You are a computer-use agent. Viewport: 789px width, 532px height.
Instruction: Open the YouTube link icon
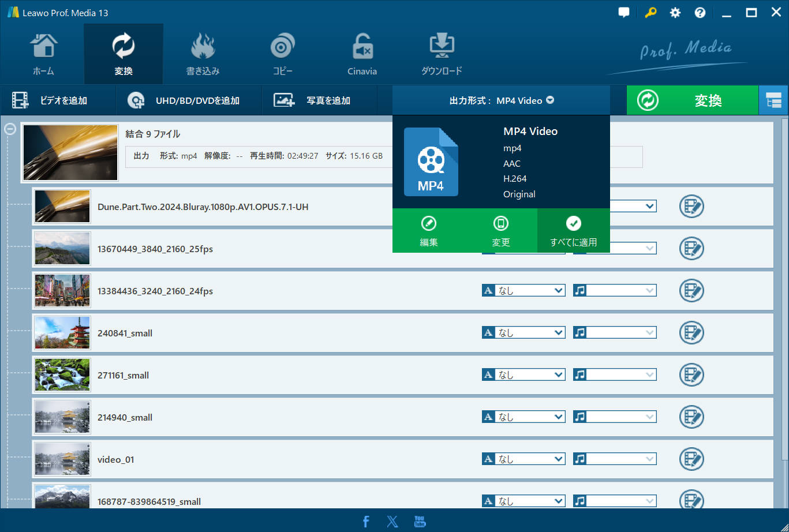420,522
